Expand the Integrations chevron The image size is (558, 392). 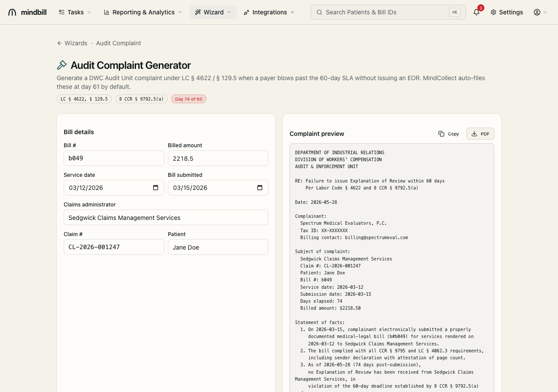point(292,12)
